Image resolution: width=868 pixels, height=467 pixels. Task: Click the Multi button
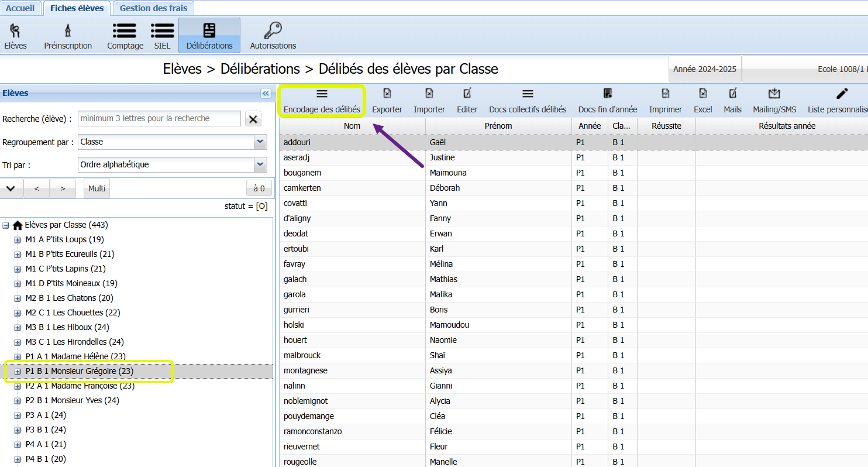97,188
